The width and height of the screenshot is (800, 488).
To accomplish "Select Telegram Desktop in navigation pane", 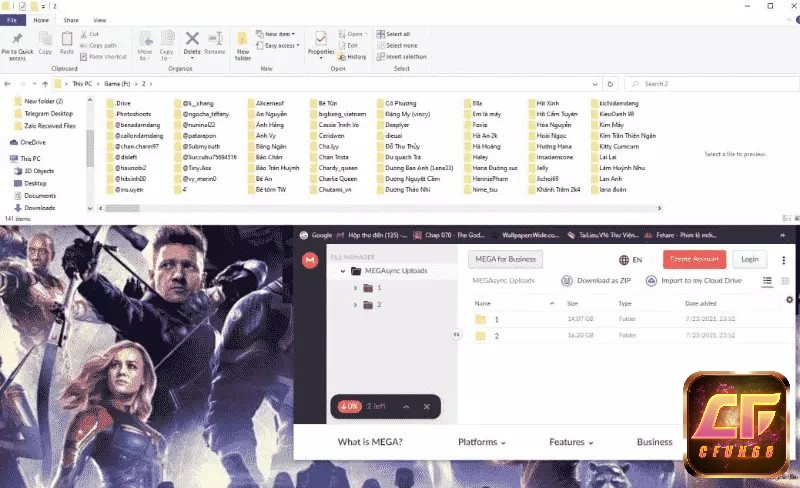I will click(x=44, y=113).
